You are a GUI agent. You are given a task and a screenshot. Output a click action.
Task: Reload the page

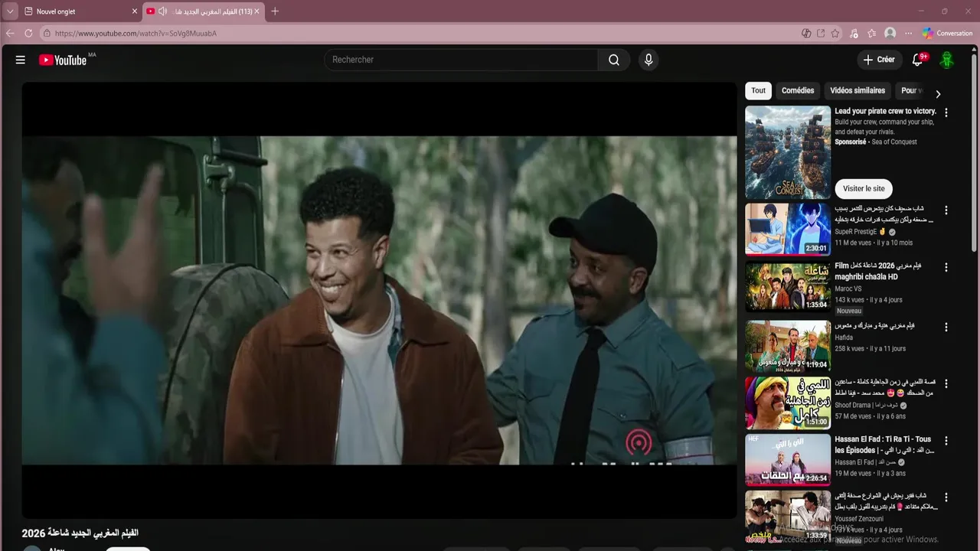pos(28,33)
